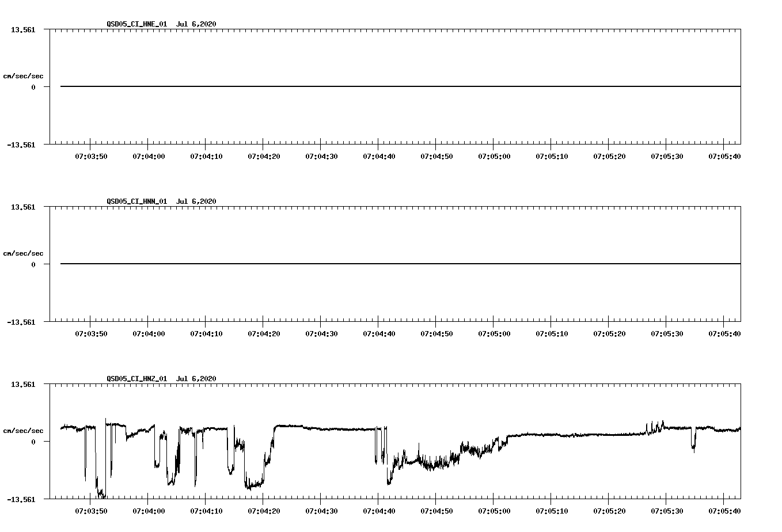
Task: Click the 07:04:10 time label on HNN axis
Action: [x=206, y=334]
